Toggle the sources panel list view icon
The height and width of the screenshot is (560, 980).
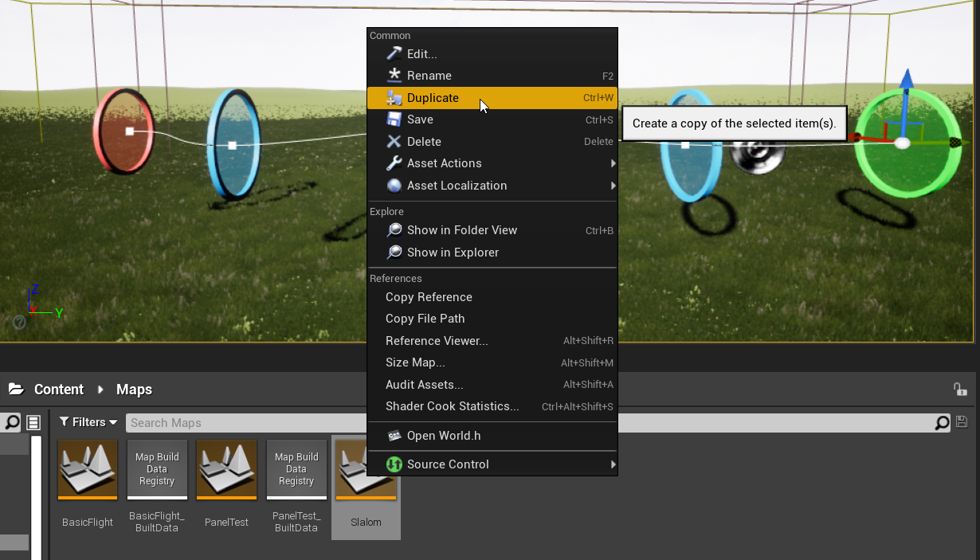(33, 422)
